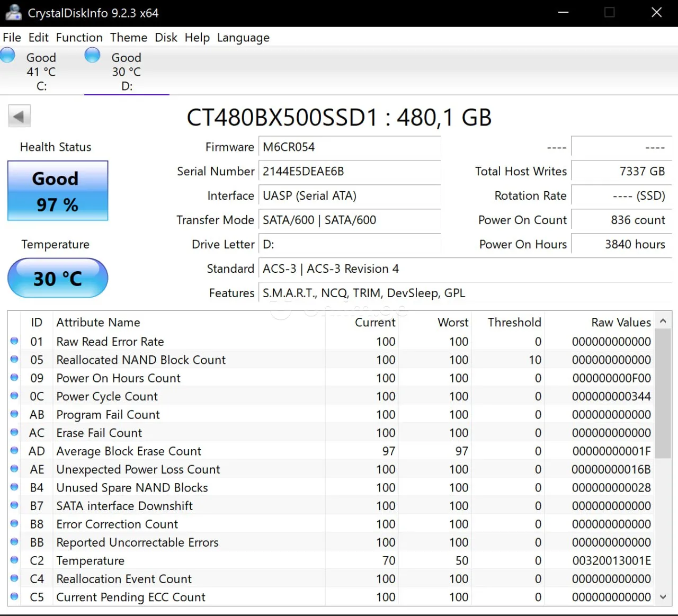Click the Interface field UASP (Serial ATA)

[350, 196]
